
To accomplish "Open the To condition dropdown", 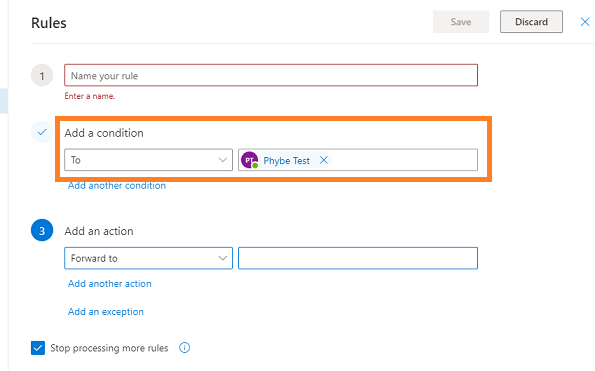I will [148, 160].
